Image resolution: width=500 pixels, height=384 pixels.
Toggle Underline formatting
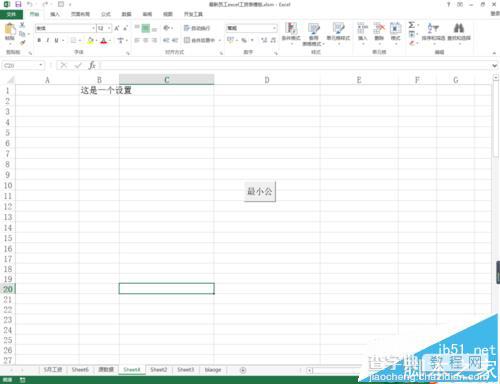coord(56,40)
